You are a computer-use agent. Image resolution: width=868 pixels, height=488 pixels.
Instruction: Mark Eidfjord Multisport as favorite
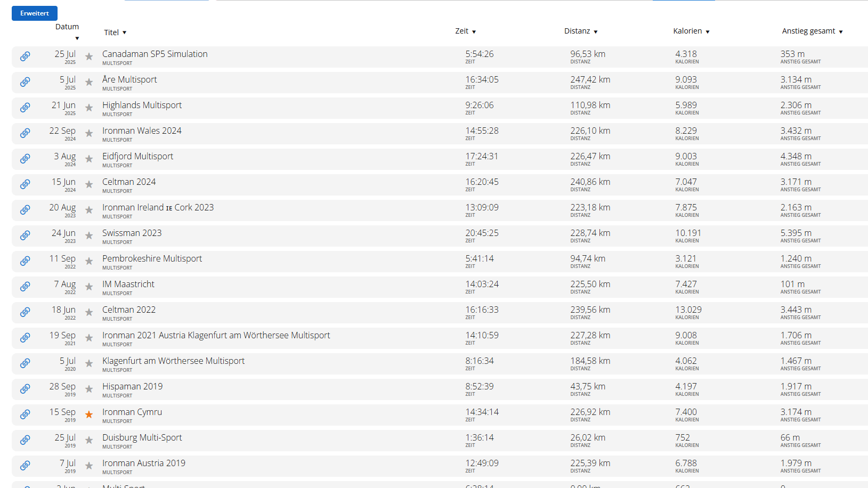pyautogui.click(x=89, y=159)
